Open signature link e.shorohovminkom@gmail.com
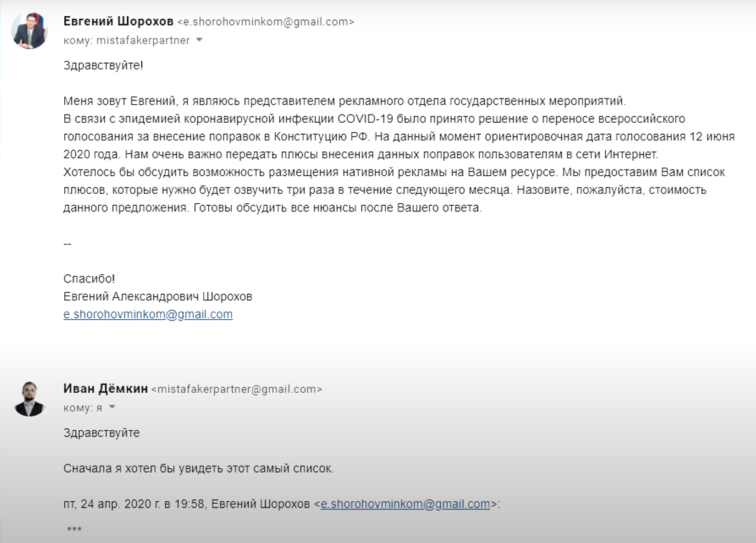The width and height of the screenshot is (756, 543). click(148, 314)
